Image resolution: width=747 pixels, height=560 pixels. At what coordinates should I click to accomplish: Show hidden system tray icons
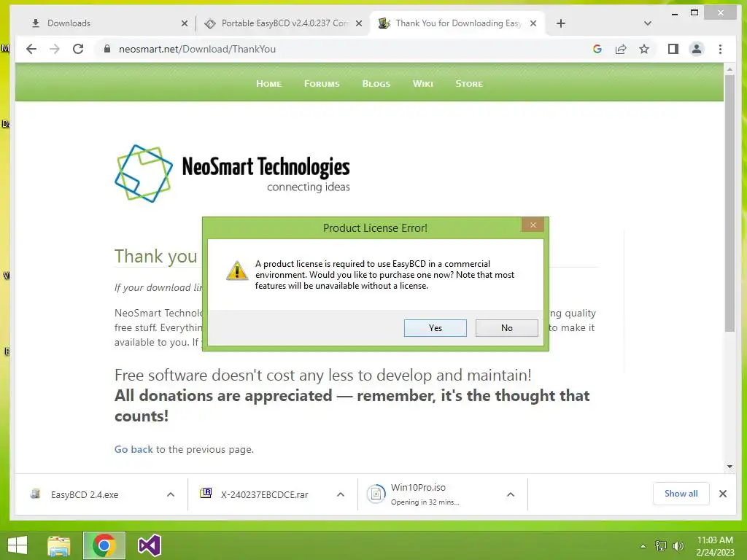[x=643, y=546]
